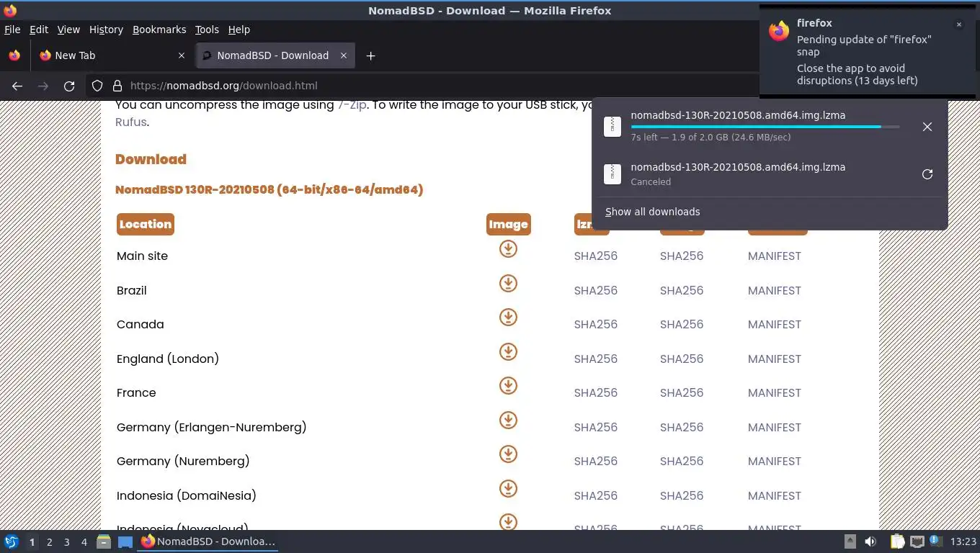Switch to NomadBSD - Download tab
Viewport: 980px width, 553px height.
coord(275,55)
